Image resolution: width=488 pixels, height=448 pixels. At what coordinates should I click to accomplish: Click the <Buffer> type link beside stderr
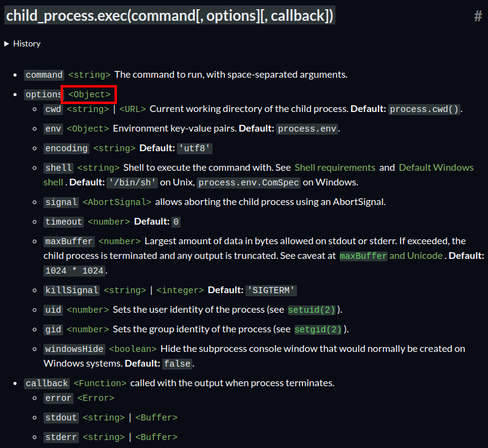156,437
